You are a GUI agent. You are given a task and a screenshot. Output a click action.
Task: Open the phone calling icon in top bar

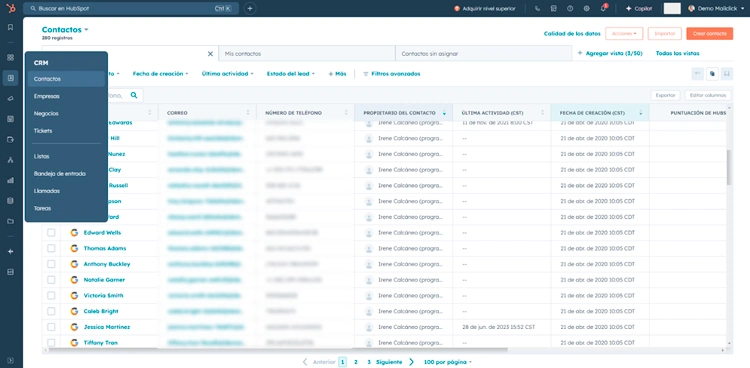click(538, 9)
